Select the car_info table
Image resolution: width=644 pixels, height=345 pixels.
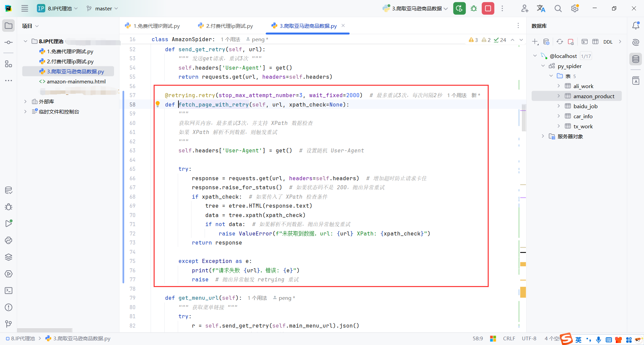[x=583, y=116]
